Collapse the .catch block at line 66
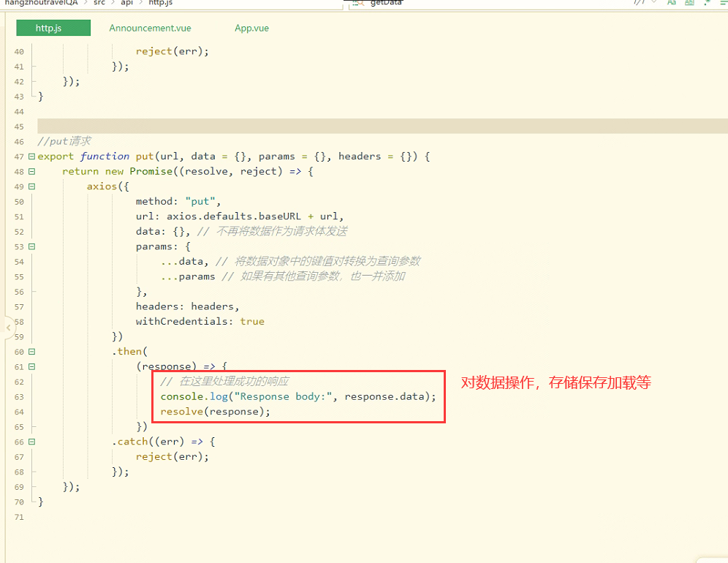The image size is (728, 563). click(31, 442)
